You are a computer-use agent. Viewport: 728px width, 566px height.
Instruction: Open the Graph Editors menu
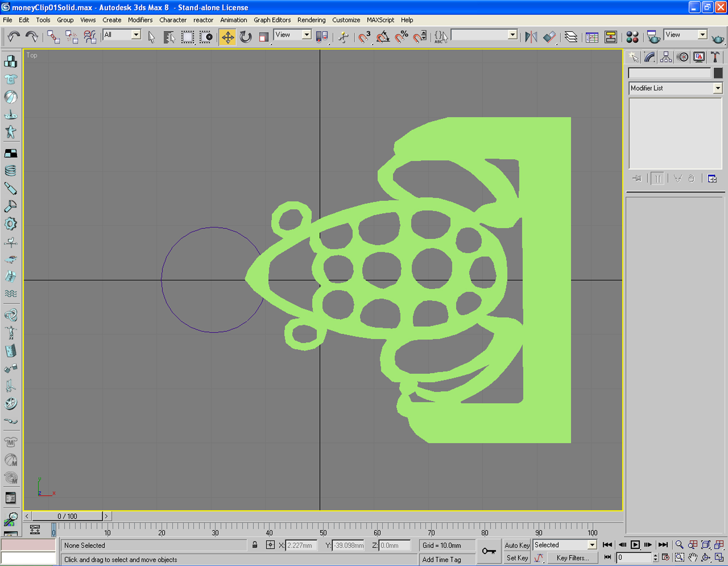(272, 20)
